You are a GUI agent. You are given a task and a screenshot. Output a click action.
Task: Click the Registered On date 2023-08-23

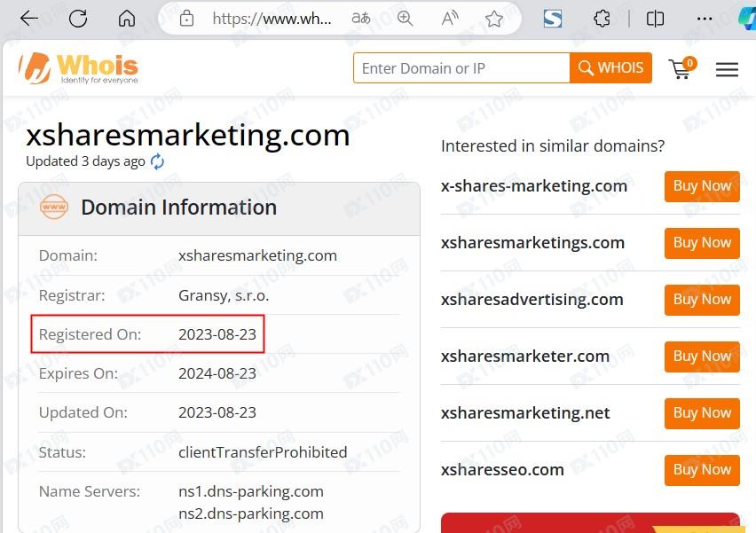pyautogui.click(x=217, y=334)
